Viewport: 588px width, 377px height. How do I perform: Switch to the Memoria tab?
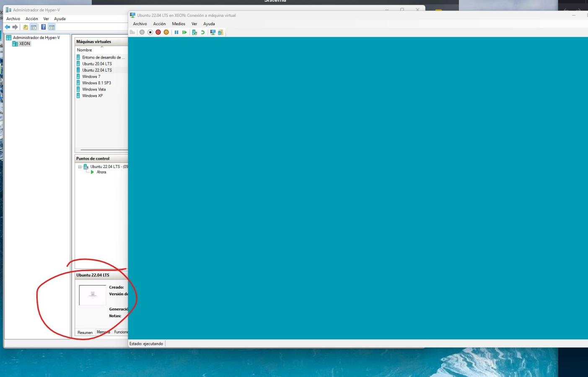104,332
